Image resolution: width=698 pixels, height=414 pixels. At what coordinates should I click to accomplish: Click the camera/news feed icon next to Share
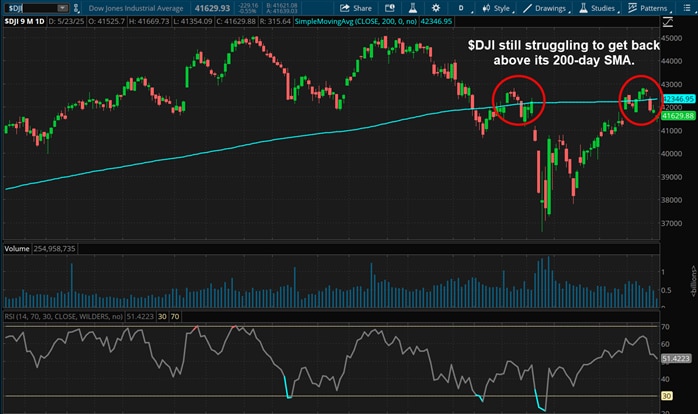coord(390,8)
